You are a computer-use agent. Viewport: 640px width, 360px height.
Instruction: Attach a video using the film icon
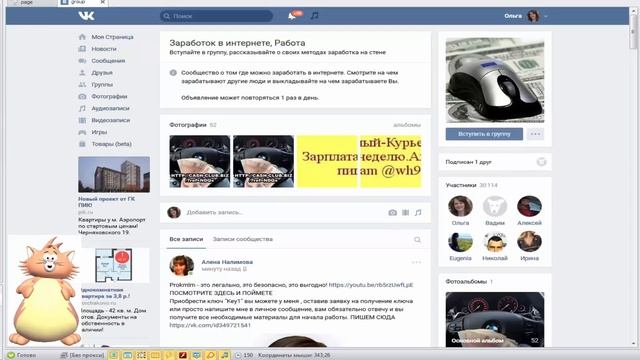(x=405, y=212)
